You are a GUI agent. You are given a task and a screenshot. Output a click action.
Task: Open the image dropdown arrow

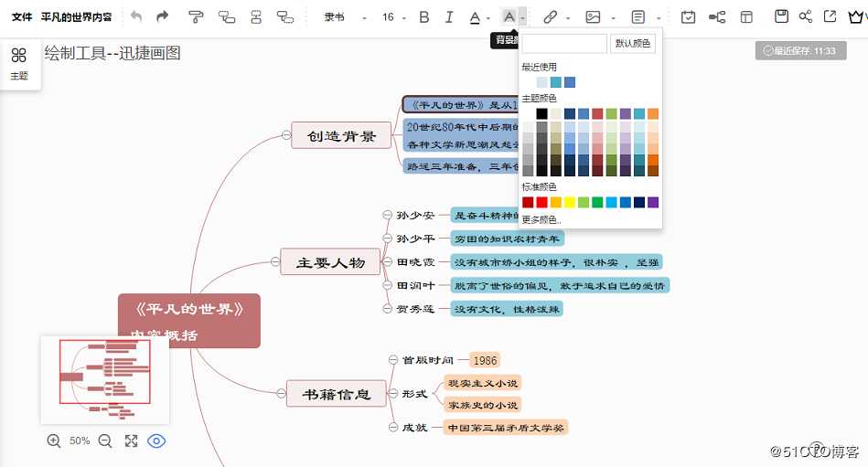tap(614, 18)
